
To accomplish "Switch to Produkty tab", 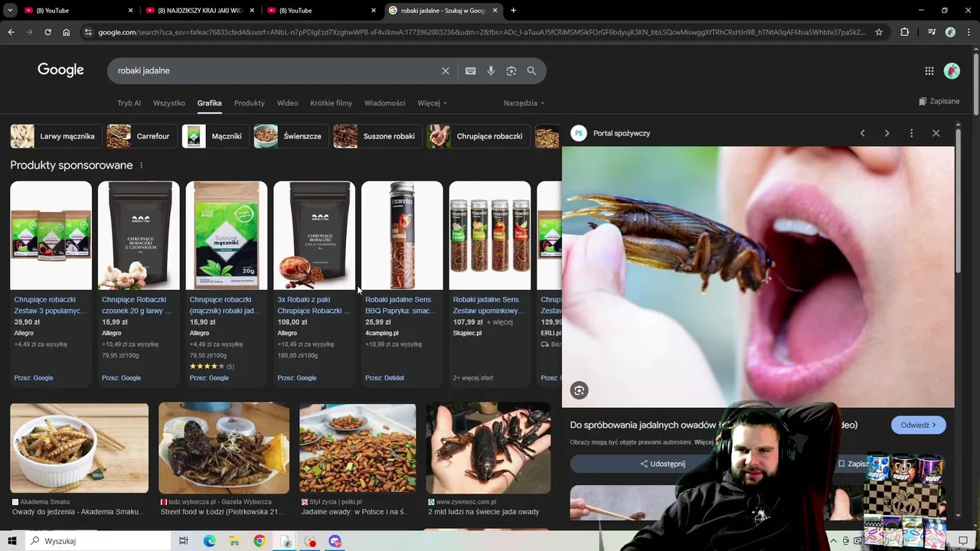I will click(x=249, y=103).
